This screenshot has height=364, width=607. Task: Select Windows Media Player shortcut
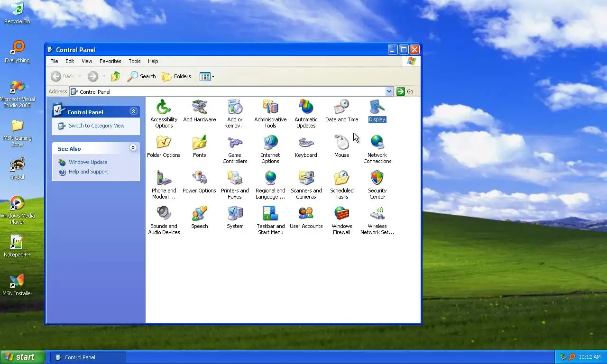pos(17,210)
